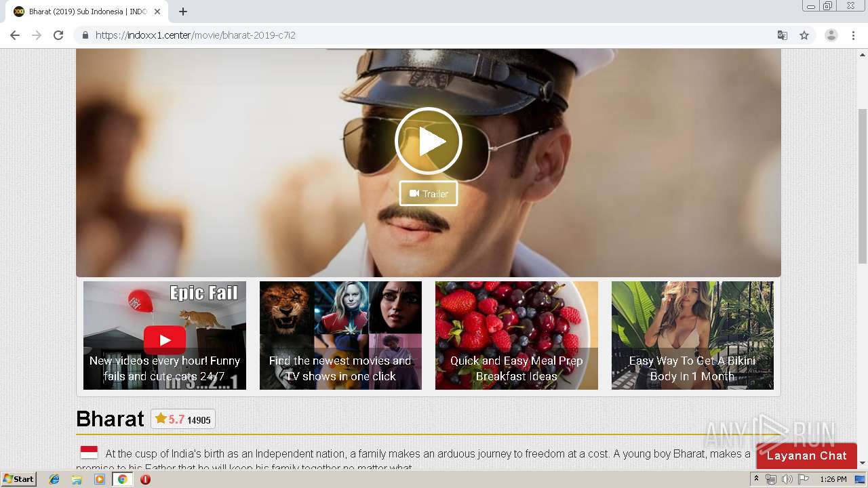View site security lock information

coord(85,35)
